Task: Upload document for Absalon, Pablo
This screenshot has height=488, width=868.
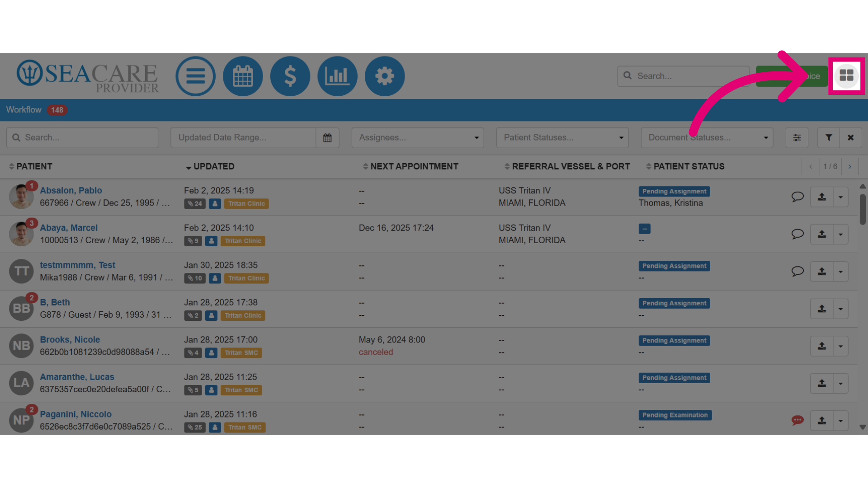Action: point(822,197)
